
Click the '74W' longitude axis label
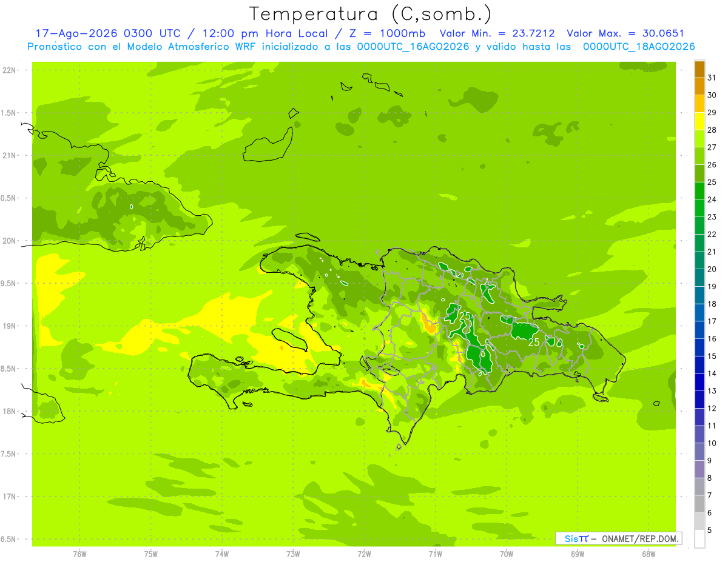coord(222,554)
